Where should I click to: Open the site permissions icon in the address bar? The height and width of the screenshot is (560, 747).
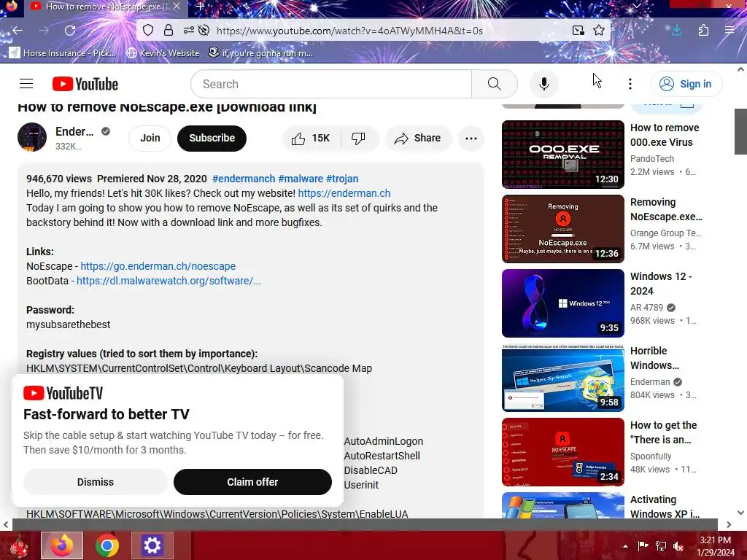click(x=189, y=31)
